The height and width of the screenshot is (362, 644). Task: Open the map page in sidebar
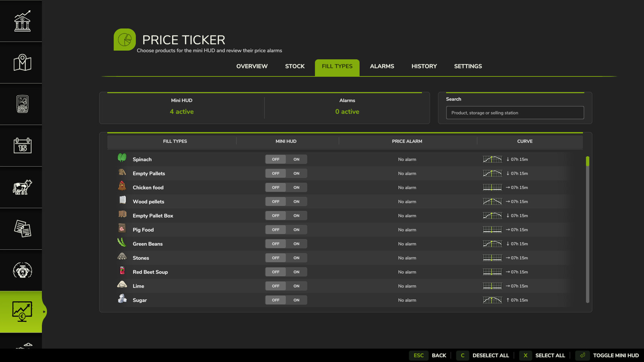click(x=22, y=62)
